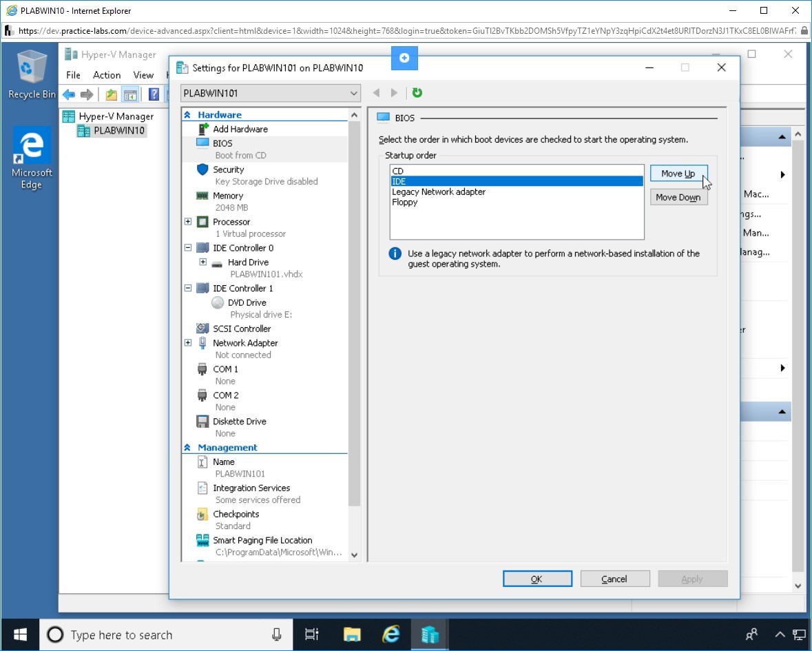Viewport: 812px width, 651px height.
Task: Click the Memory chip icon
Action: [x=202, y=196]
